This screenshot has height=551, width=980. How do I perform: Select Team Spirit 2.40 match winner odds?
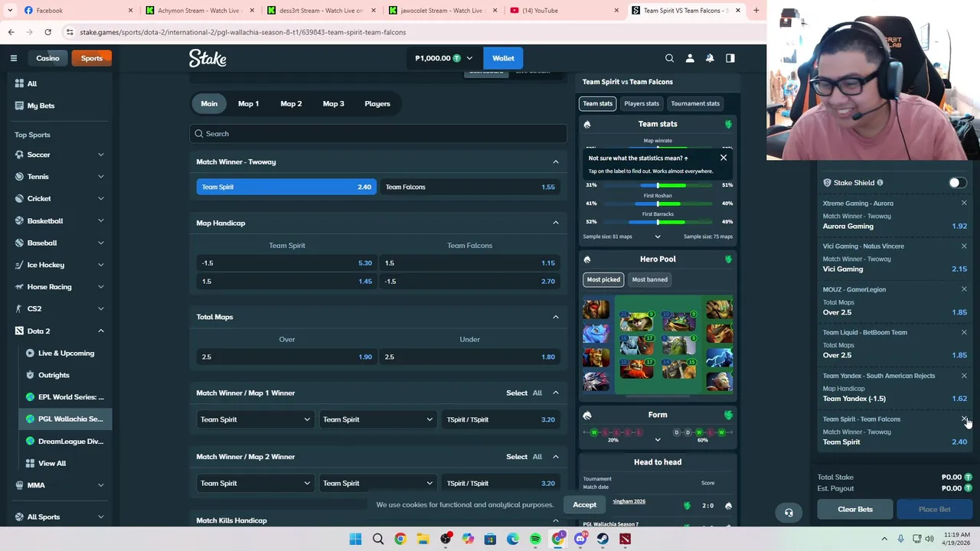[x=286, y=187]
